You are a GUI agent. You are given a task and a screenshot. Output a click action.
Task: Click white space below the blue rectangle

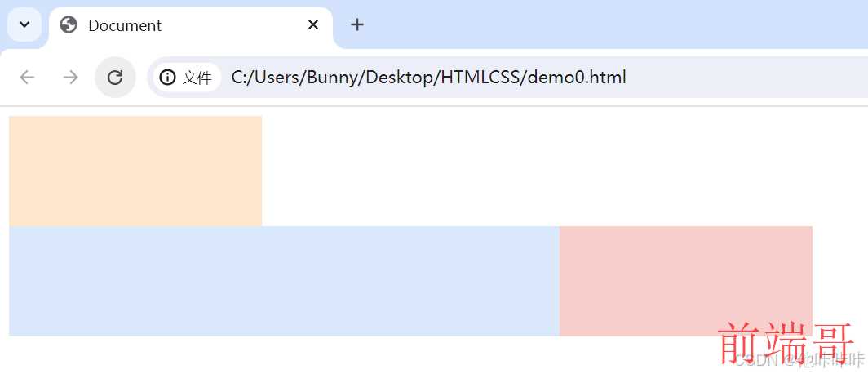[x=326, y=355]
